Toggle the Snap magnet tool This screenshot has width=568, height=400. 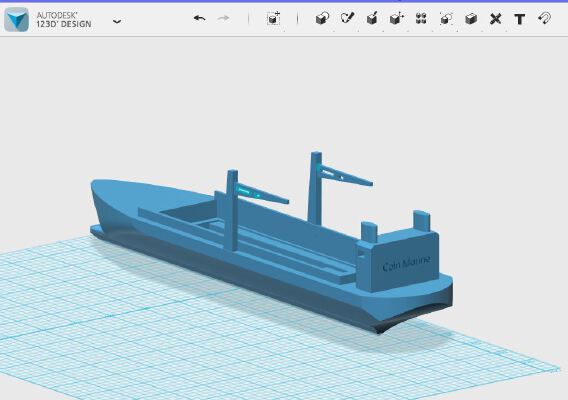tap(544, 18)
